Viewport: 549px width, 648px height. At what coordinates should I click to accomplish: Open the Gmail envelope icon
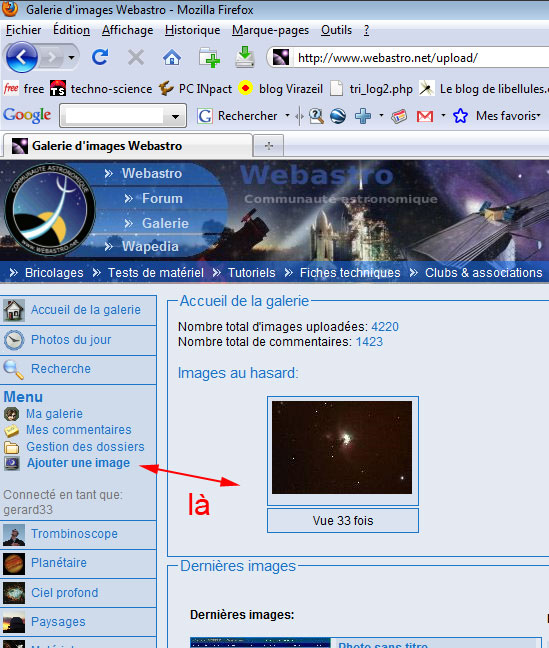point(425,117)
